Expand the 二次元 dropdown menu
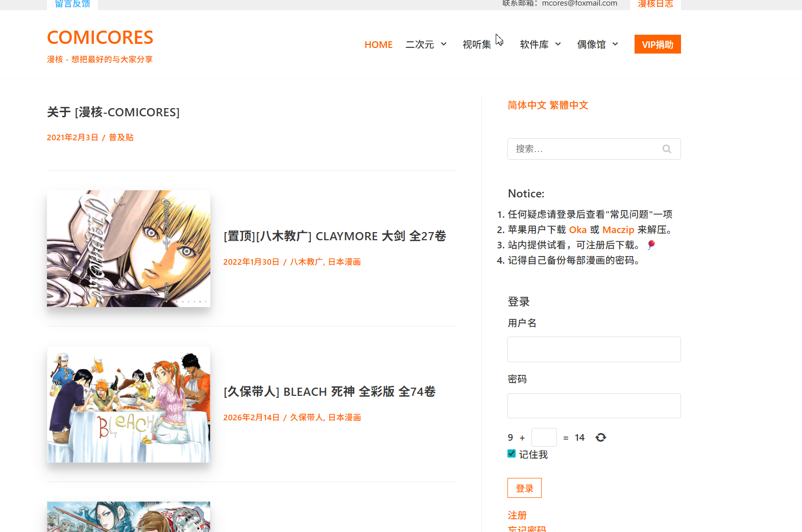This screenshot has width=802, height=532. click(x=444, y=44)
